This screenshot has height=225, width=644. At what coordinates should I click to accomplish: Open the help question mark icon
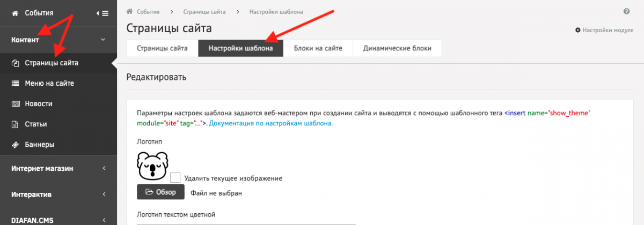click(626, 11)
